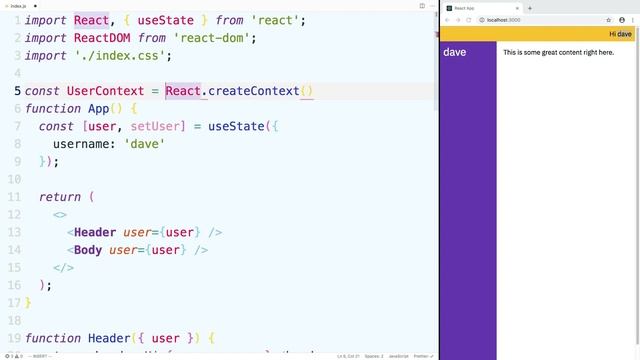Click the unsaved dot on the index.js tab
Viewport: 640px width, 360px height.
(35, 6)
